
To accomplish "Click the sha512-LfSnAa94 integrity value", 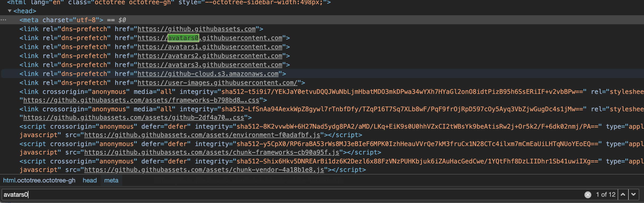I will 402,109.
